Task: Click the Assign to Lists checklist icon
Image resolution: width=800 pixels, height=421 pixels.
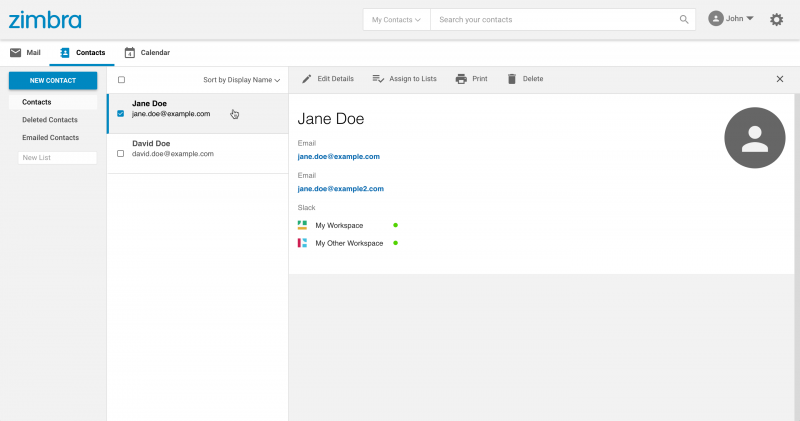Action: [x=378, y=79]
